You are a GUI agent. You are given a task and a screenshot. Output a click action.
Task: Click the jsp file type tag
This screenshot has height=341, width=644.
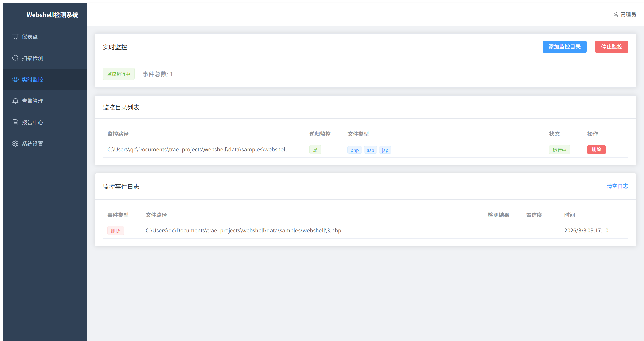385,150
